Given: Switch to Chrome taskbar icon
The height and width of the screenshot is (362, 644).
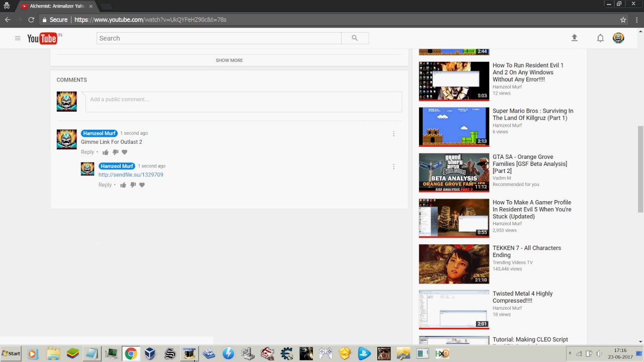Looking at the screenshot, I should pyautogui.click(x=130, y=353).
